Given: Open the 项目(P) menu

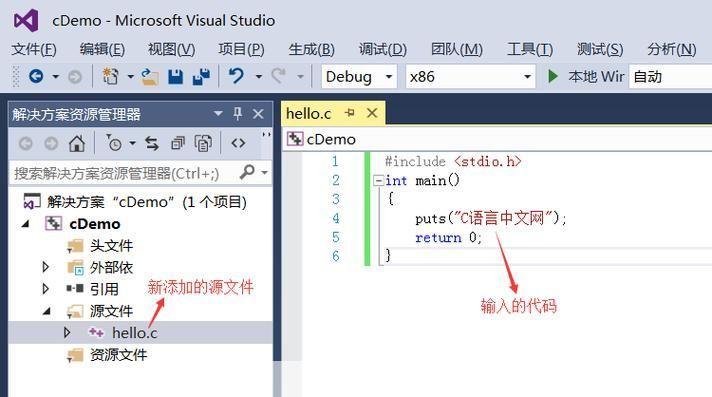Looking at the screenshot, I should [241, 49].
